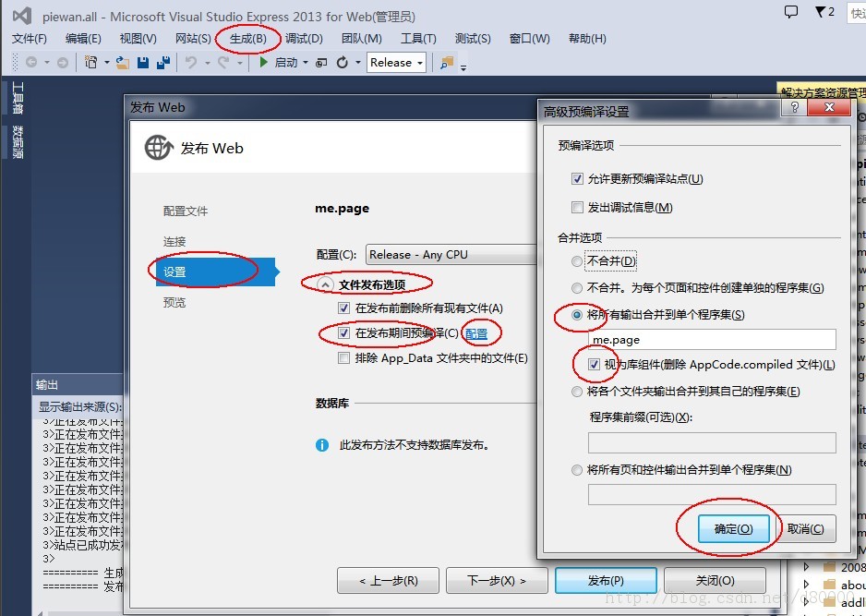Click the Navigate Backward arrow icon
Image resolution: width=866 pixels, height=616 pixels.
coord(30,62)
